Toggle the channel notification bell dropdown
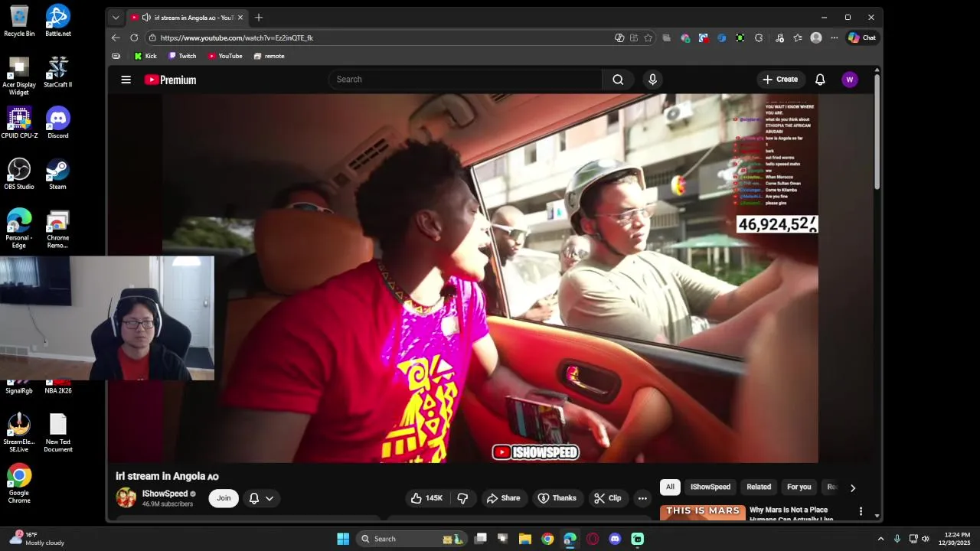 261,498
